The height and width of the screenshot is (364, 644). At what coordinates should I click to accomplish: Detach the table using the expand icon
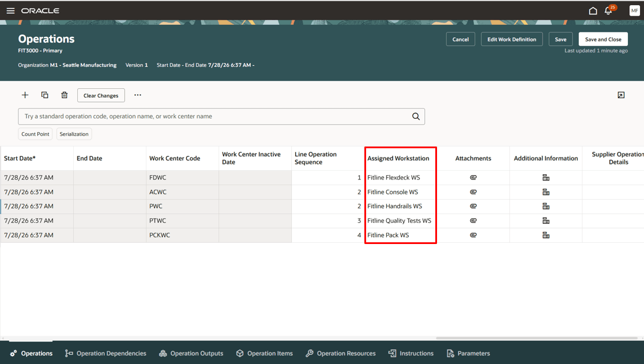621,95
